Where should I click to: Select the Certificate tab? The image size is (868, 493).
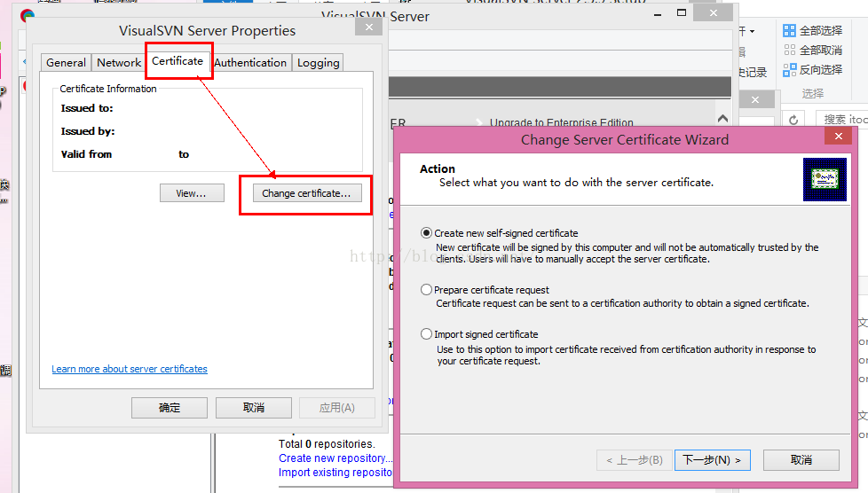coord(178,61)
